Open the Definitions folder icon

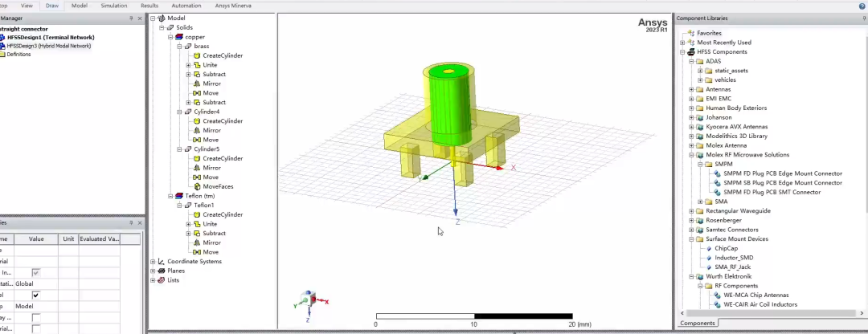coord(2,54)
